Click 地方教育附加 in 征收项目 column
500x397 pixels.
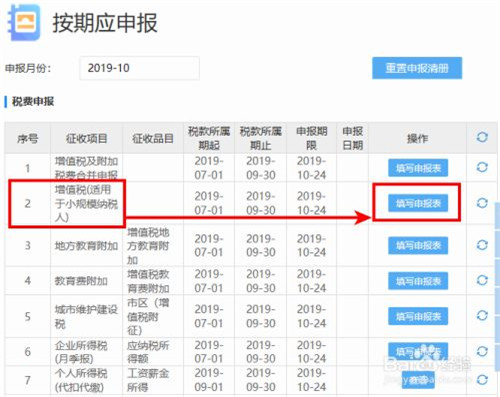tap(86, 246)
